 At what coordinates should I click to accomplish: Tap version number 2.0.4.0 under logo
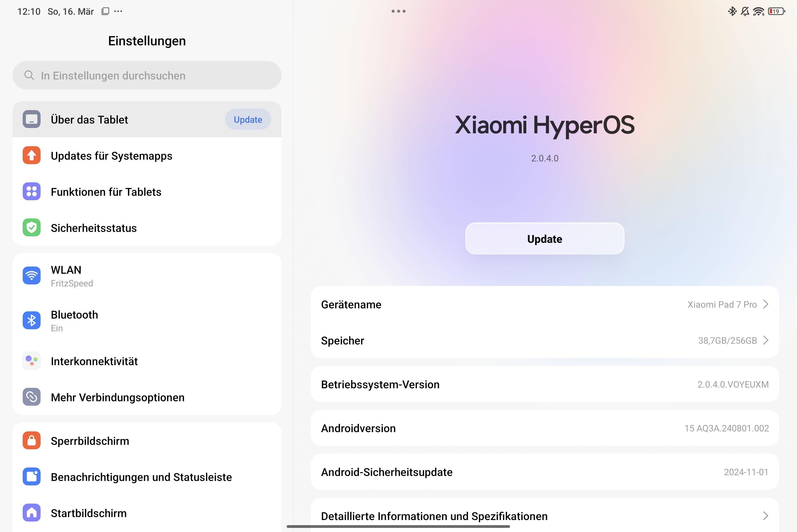coord(544,158)
